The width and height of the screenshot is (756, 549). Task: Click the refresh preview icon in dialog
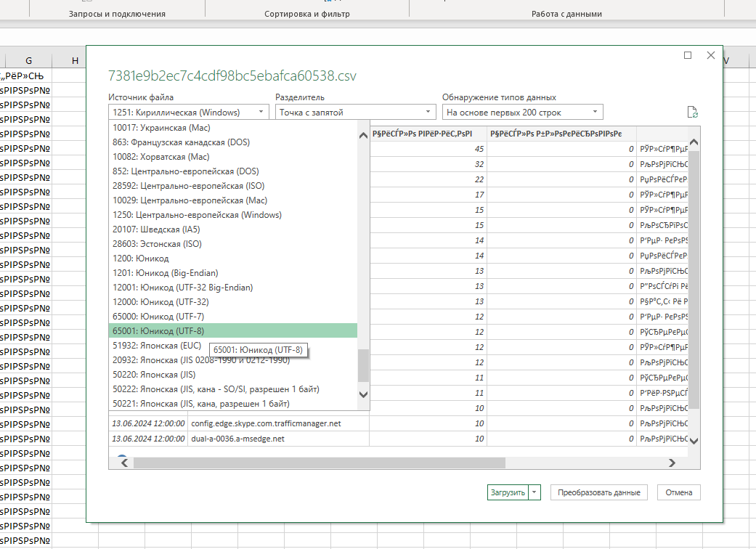(693, 112)
